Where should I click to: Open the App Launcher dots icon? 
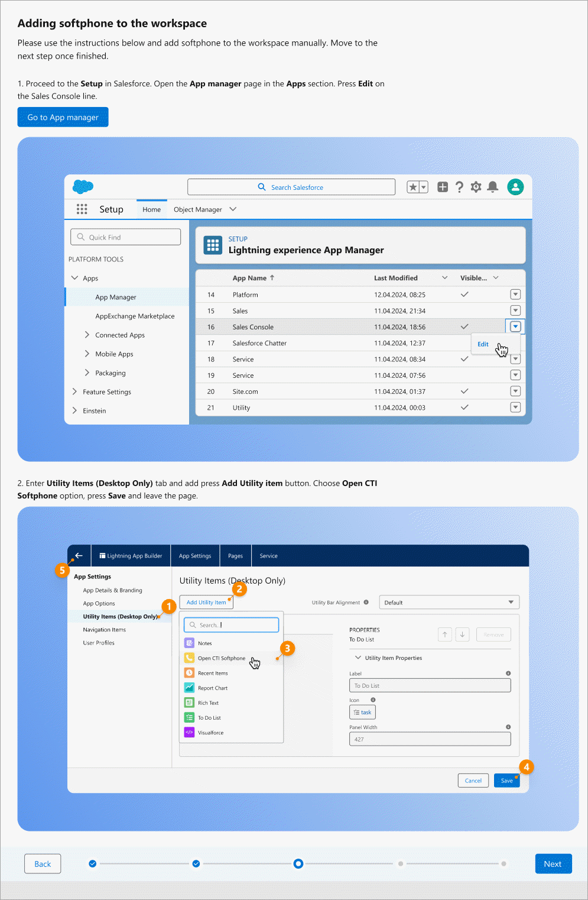82,209
